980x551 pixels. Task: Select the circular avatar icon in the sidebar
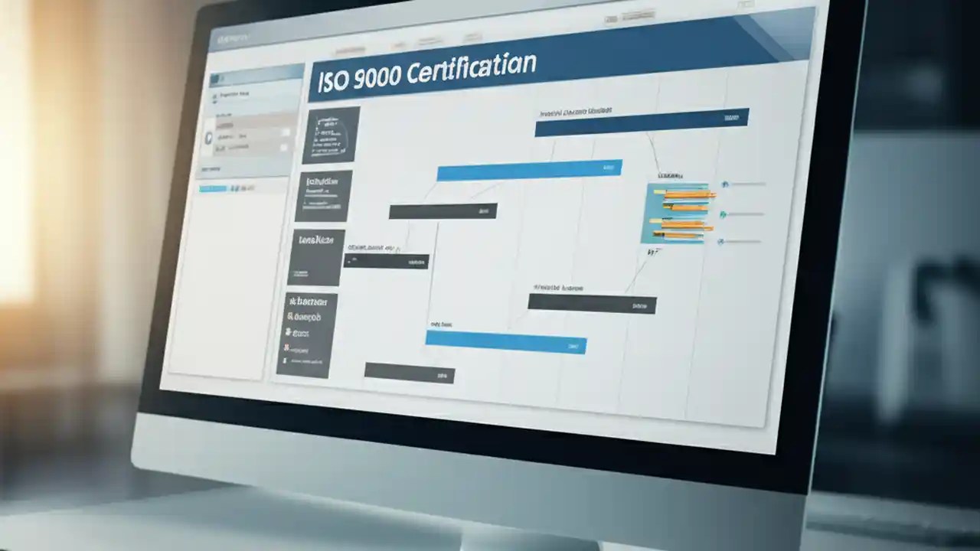coord(209,138)
